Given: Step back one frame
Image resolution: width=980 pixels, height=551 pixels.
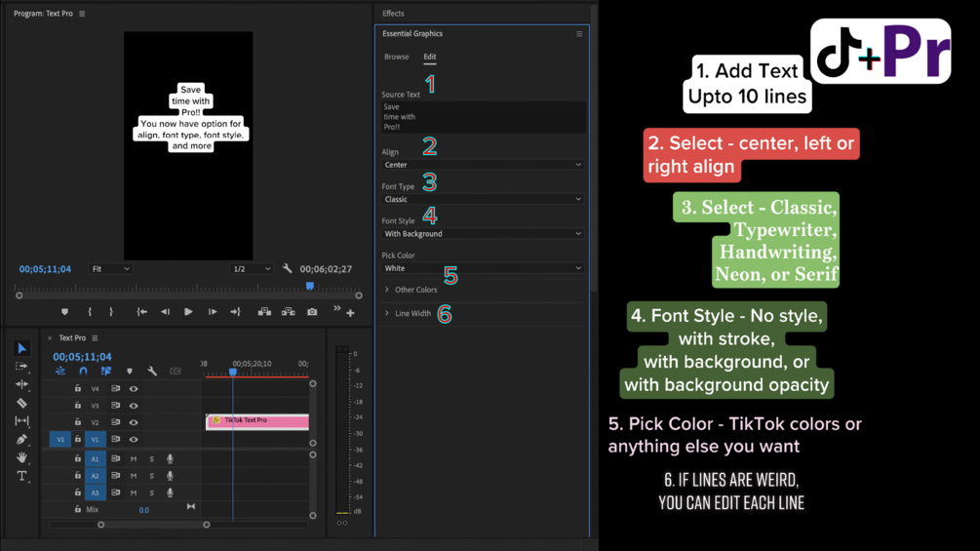Looking at the screenshot, I should (165, 312).
